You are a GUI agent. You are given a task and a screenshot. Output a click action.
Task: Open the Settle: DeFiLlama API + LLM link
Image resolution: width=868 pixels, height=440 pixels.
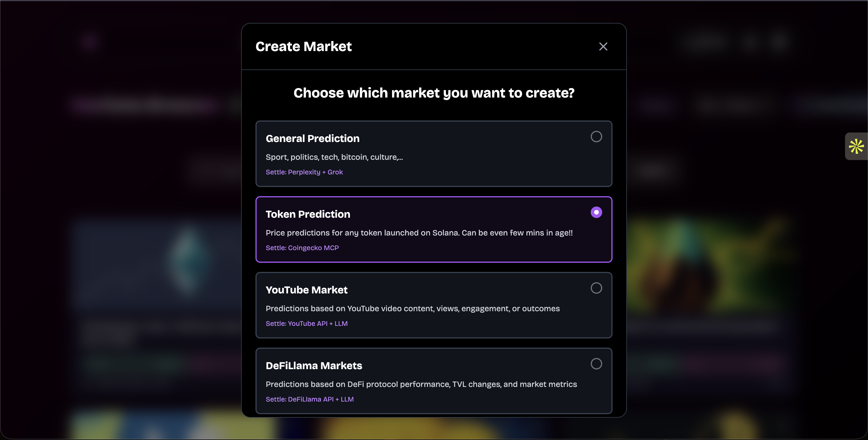(309, 399)
